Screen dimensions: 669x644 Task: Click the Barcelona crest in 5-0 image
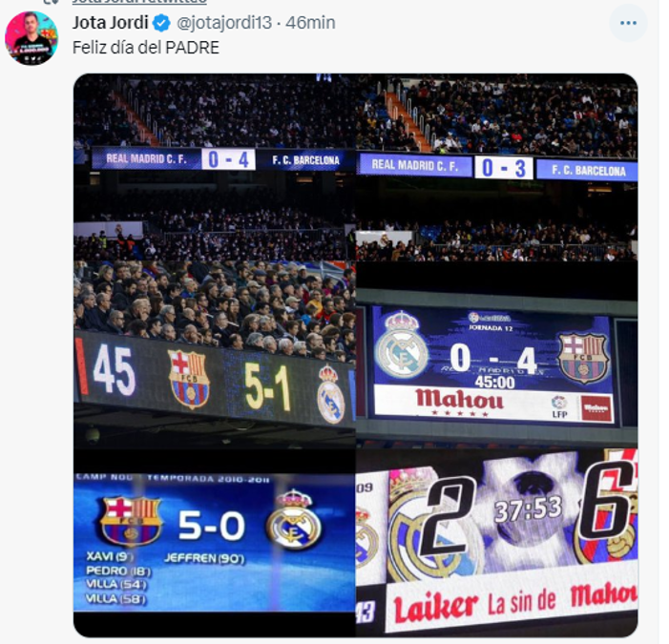point(131,521)
